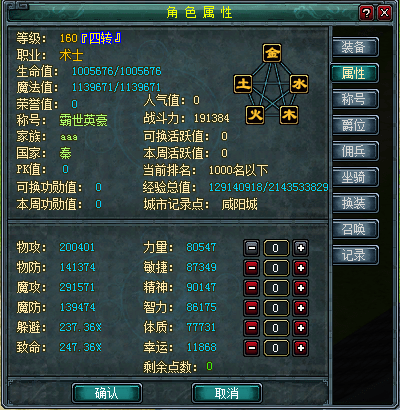
Task: Click the 木 (wood) element icon
Action: pos(289,115)
